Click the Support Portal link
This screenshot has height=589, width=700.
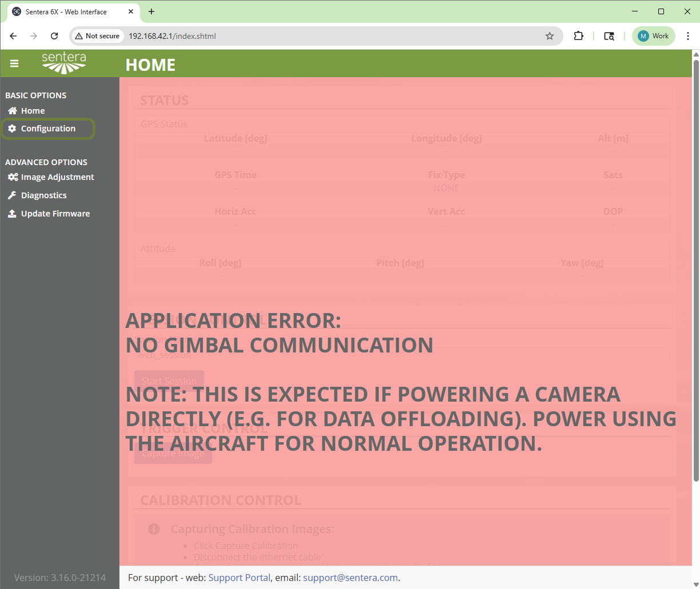pyautogui.click(x=239, y=578)
